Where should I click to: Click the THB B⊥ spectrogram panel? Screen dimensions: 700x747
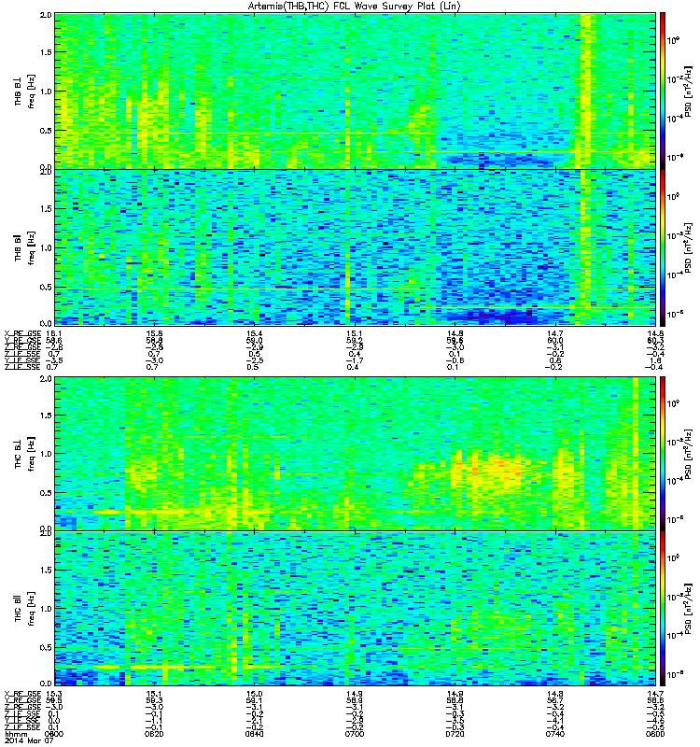[x=355, y=91]
